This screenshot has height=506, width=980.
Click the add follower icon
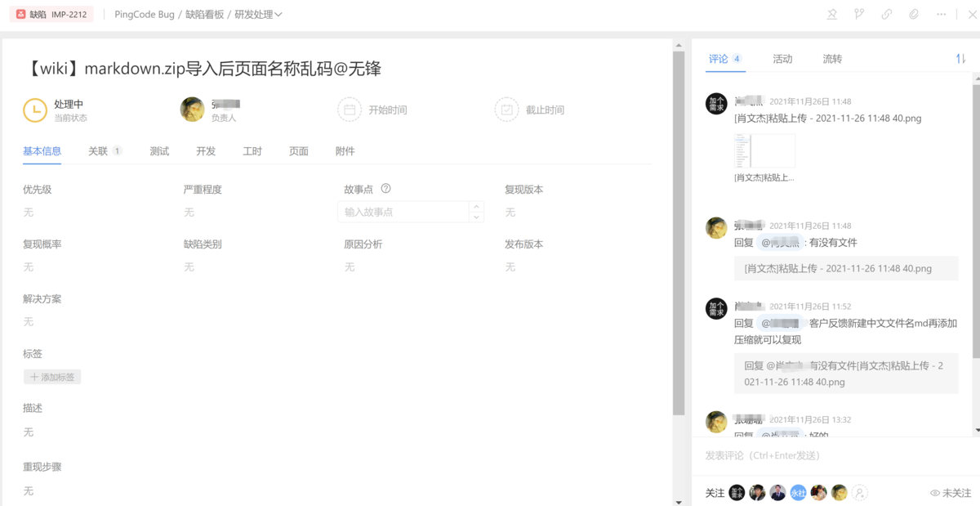pos(859,493)
